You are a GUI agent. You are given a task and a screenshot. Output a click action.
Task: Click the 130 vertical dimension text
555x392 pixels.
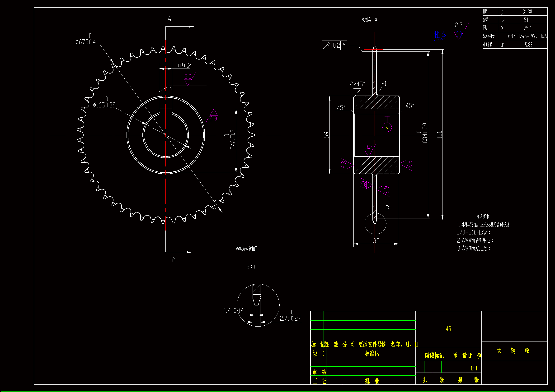click(439, 134)
